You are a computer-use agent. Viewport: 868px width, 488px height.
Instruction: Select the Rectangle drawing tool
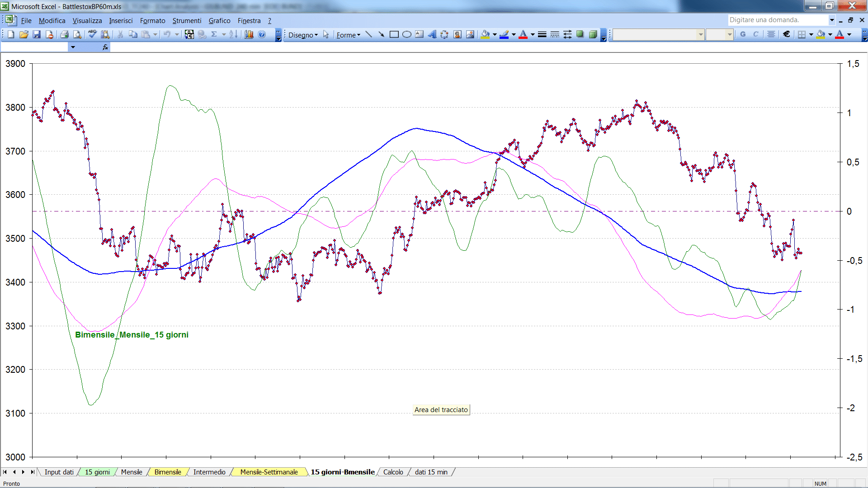394,34
